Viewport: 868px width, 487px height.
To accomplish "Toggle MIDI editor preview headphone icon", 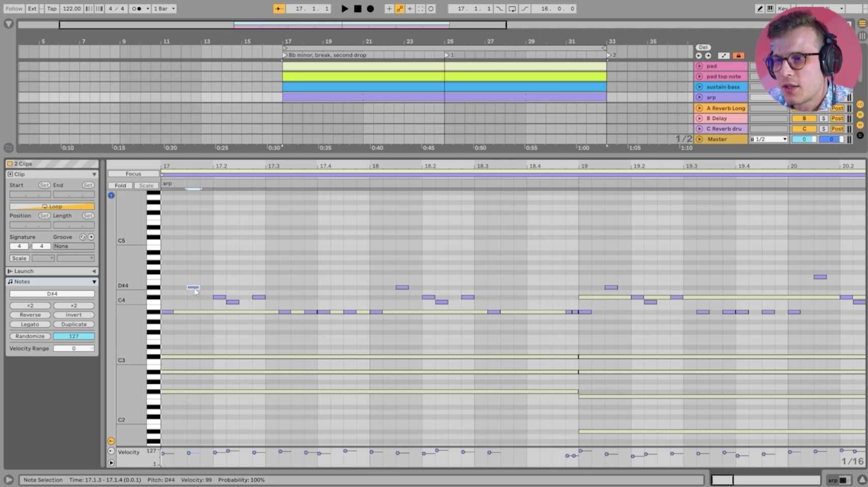I will coord(111,195).
